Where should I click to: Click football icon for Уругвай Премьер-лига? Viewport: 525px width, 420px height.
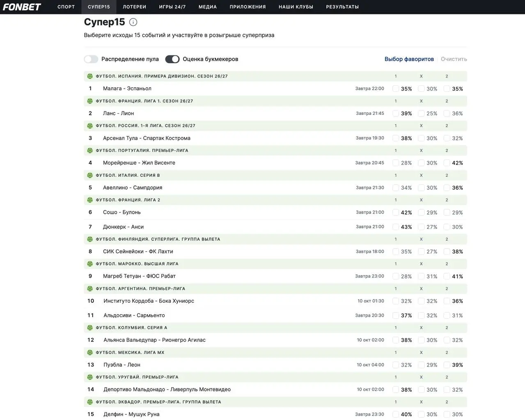(x=90, y=377)
